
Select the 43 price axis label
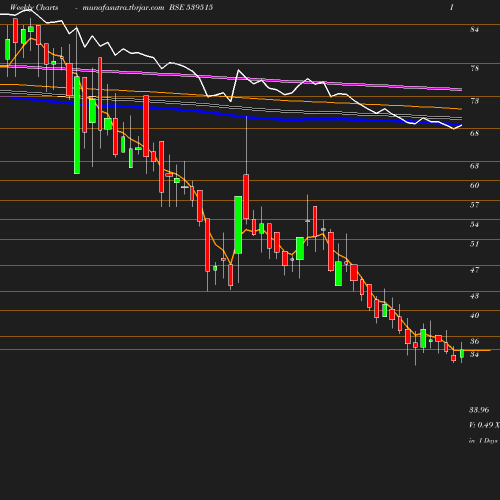[x=474, y=296]
